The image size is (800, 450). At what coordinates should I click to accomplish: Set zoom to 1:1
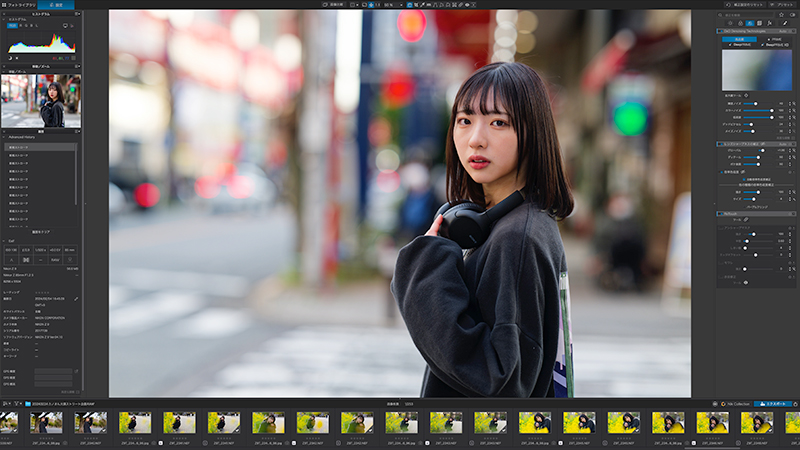coord(378,5)
